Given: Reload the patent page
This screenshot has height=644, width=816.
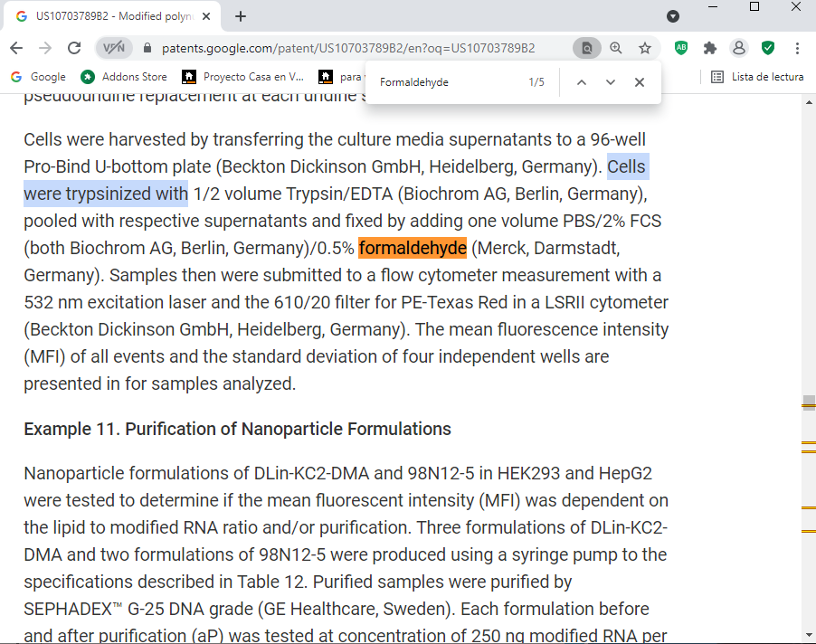Looking at the screenshot, I should pos(74,48).
